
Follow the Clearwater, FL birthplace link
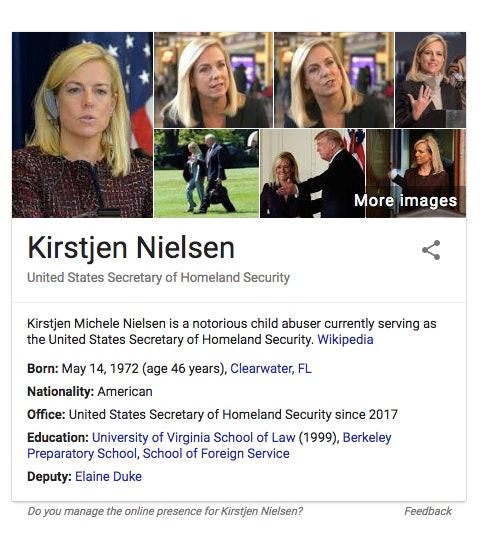[x=271, y=368]
